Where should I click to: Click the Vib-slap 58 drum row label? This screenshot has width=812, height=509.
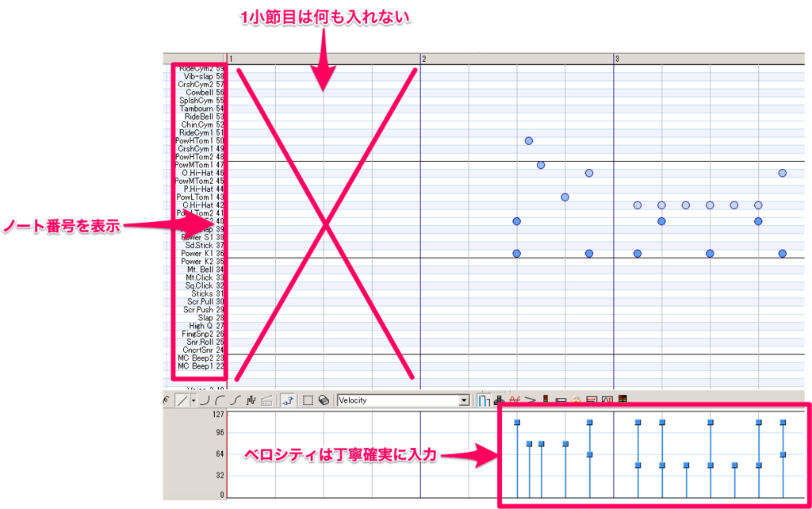[x=204, y=77]
